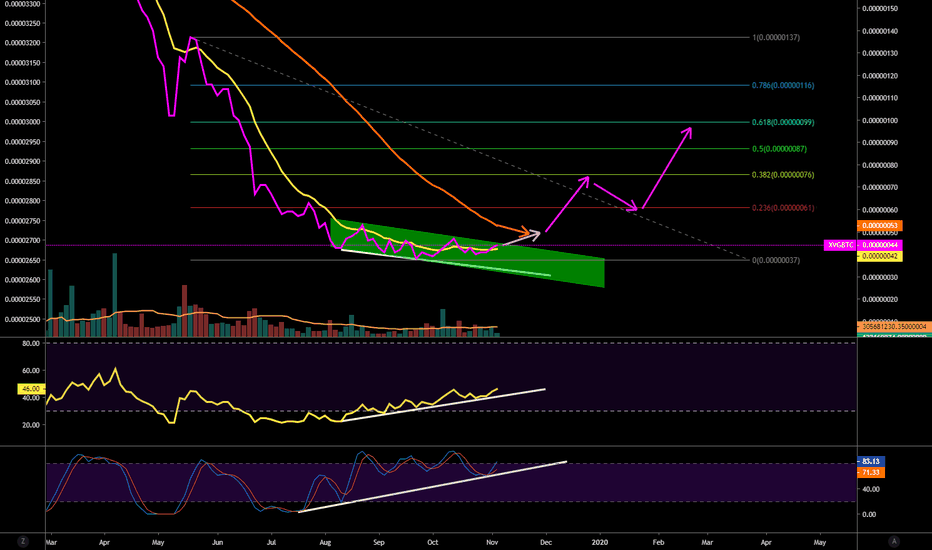
Task: Click the 0.00000030 price on right scale
Action: click(880, 278)
